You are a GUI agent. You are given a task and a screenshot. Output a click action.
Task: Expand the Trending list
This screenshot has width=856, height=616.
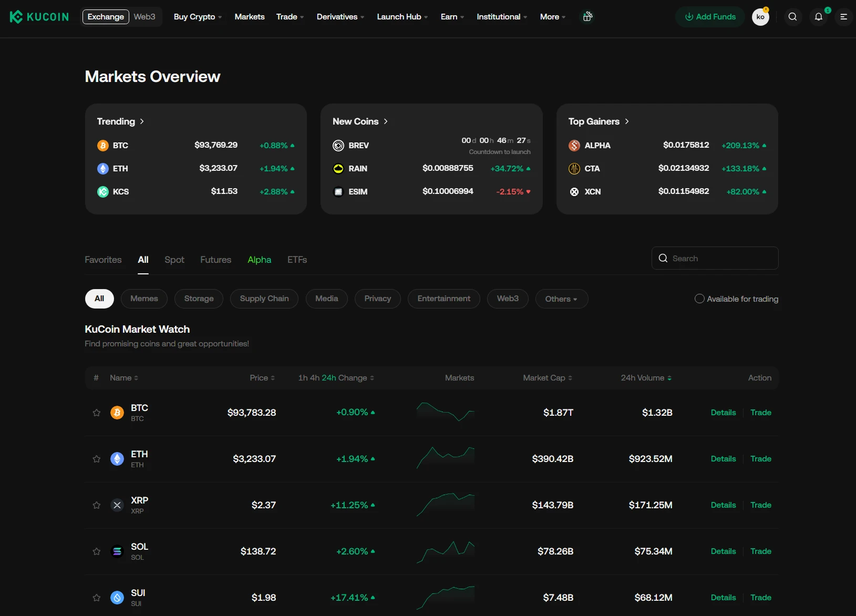click(x=120, y=121)
